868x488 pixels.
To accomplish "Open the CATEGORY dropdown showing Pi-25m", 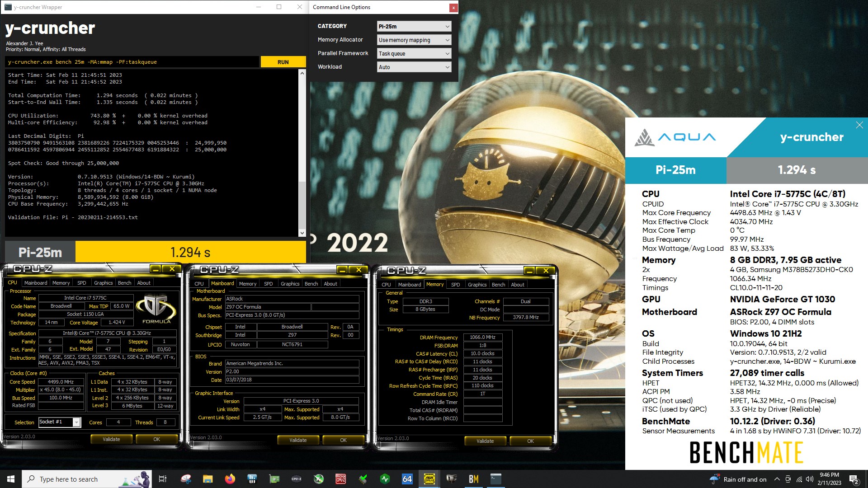I will coord(414,27).
